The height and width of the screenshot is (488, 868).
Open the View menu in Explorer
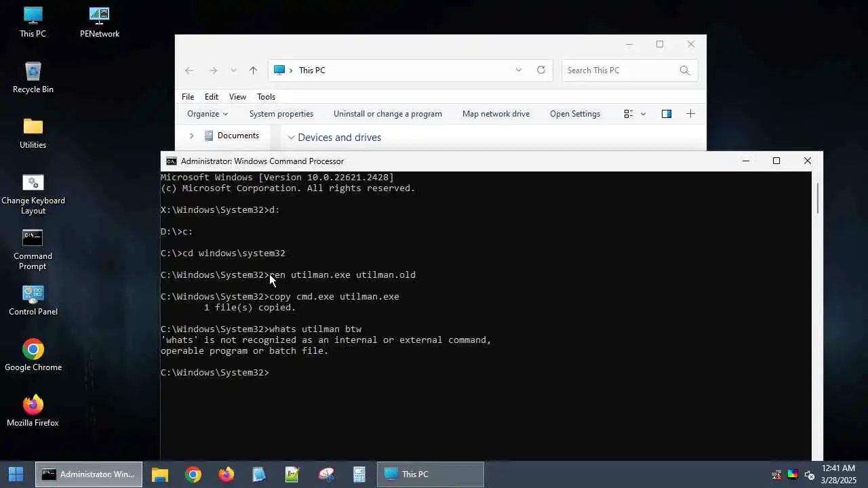click(x=237, y=97)
